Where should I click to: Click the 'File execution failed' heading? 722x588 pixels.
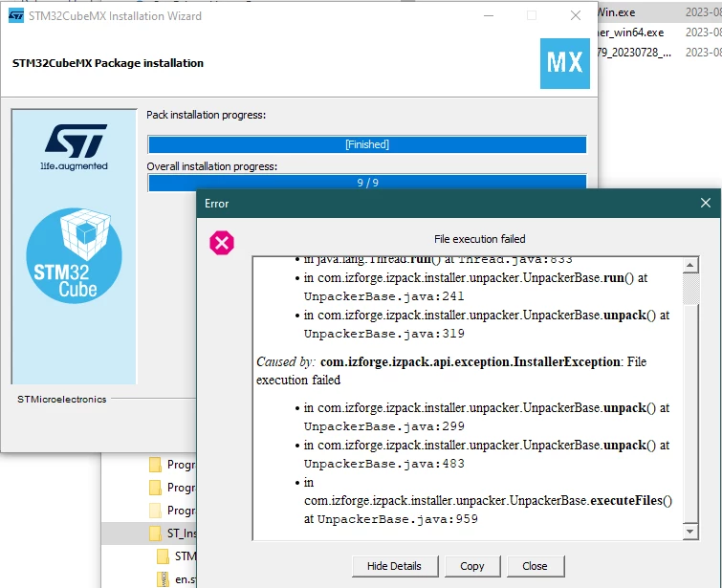click(479, 239)
